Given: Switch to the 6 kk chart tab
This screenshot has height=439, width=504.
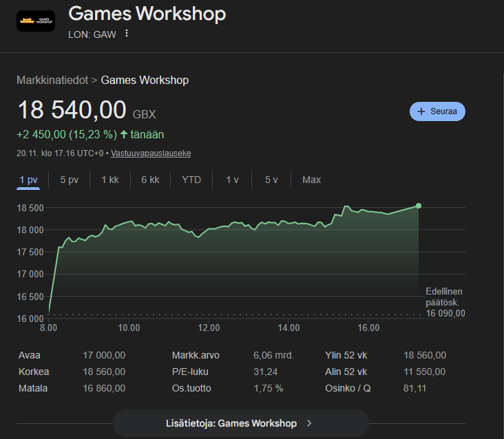Looking at the screenshot, I should (150, 180).
